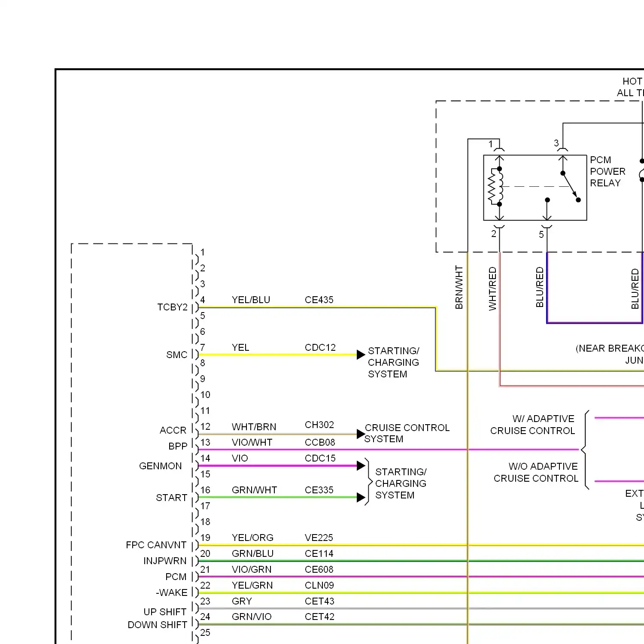Screen dimensions: 644x644
Task: Select relay terminal number 2
Action: pyautogui.click(x=494, y=234)
